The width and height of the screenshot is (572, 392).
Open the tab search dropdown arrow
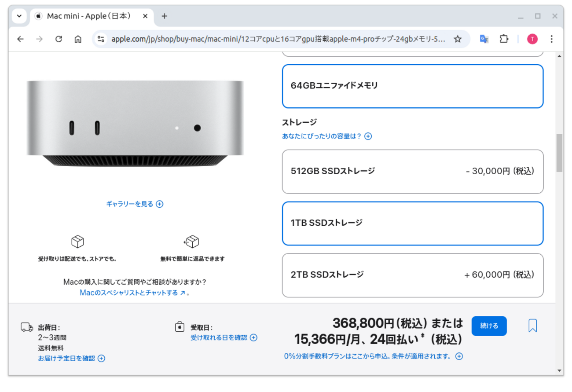click(19, 16)
